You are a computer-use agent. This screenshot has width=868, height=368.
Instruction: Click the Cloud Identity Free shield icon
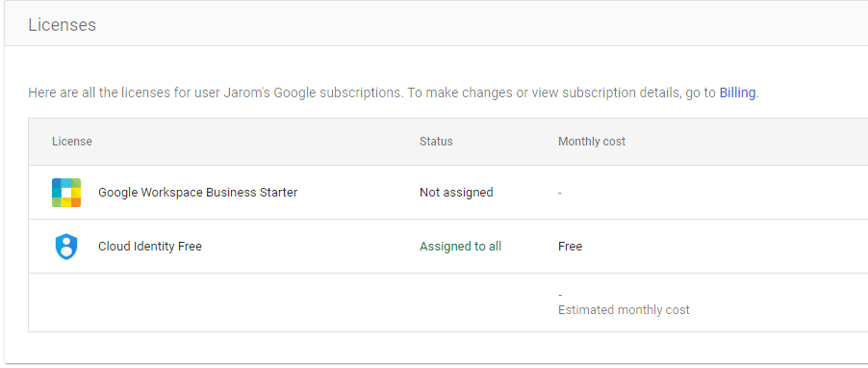pos(66,247)
